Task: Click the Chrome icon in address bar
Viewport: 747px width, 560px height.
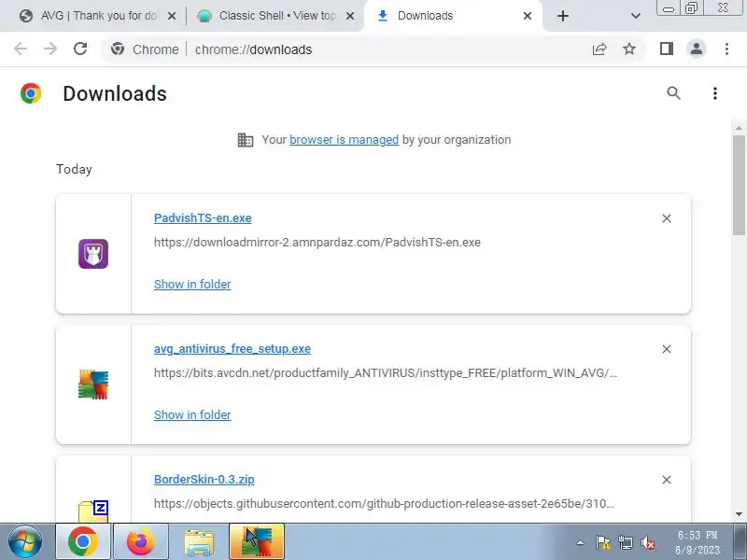Action: pyautogui.click(x=118, y=49)
